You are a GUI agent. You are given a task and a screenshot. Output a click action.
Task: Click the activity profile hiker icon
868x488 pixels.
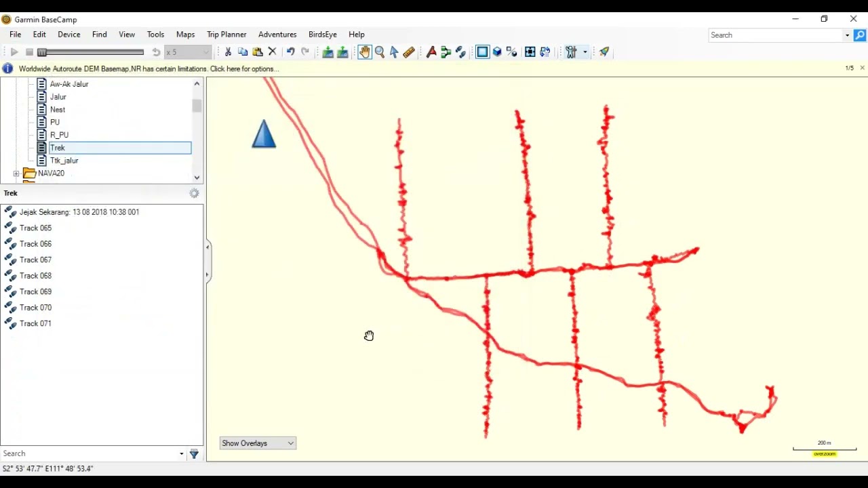(571, 52)
